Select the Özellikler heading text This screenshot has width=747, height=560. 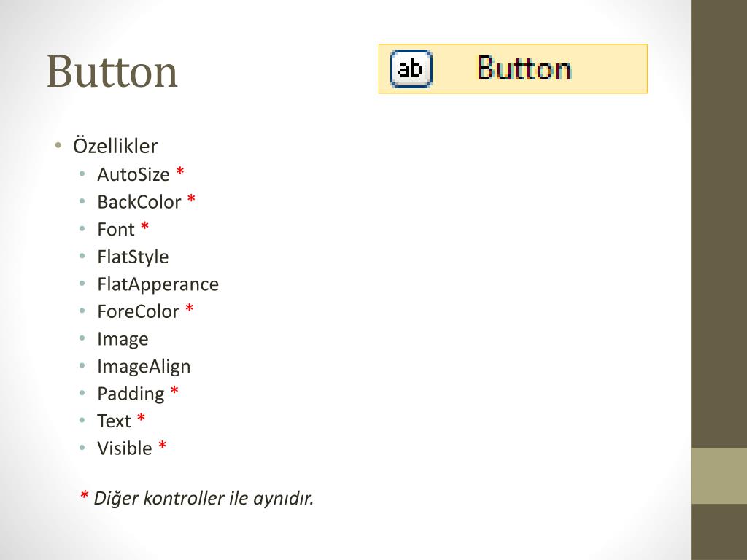[x=115, y=146]
